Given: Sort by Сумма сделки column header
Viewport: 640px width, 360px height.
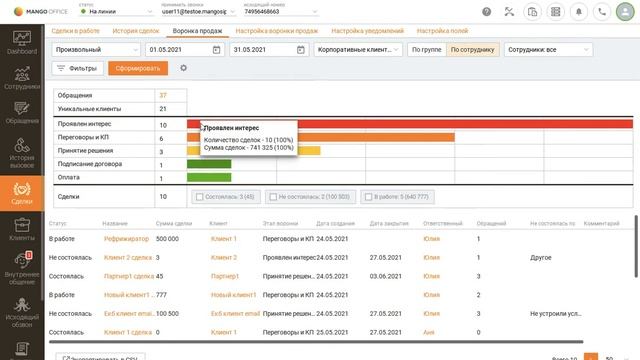Looking at the screenshot, I should [x=173, y=223].
